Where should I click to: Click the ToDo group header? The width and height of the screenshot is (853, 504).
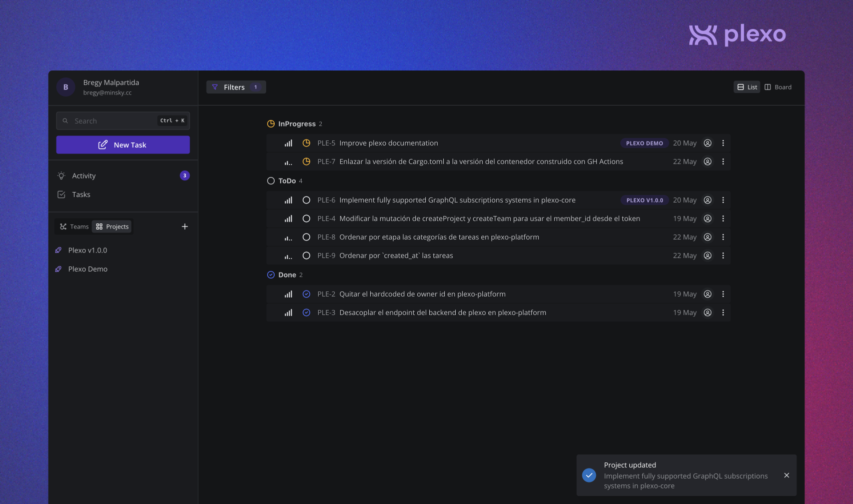(x=285, y=181)
